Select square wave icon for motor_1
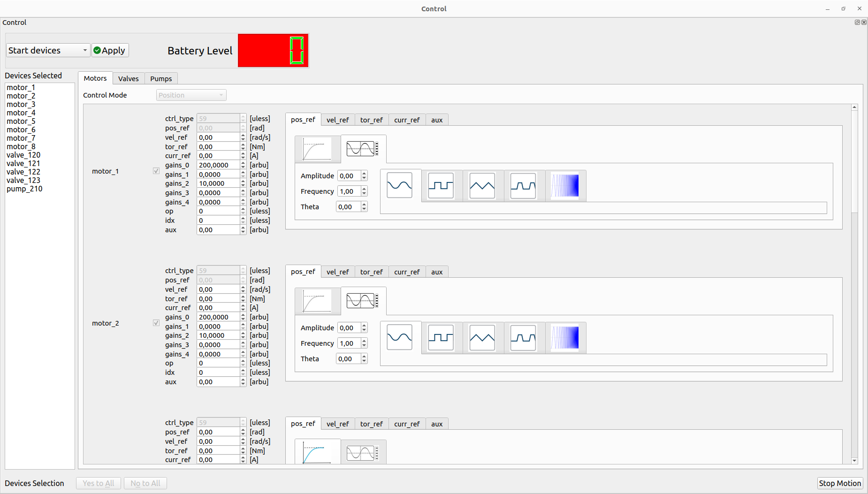The height and width of the screenshot is (494, 868). point(441,185)
